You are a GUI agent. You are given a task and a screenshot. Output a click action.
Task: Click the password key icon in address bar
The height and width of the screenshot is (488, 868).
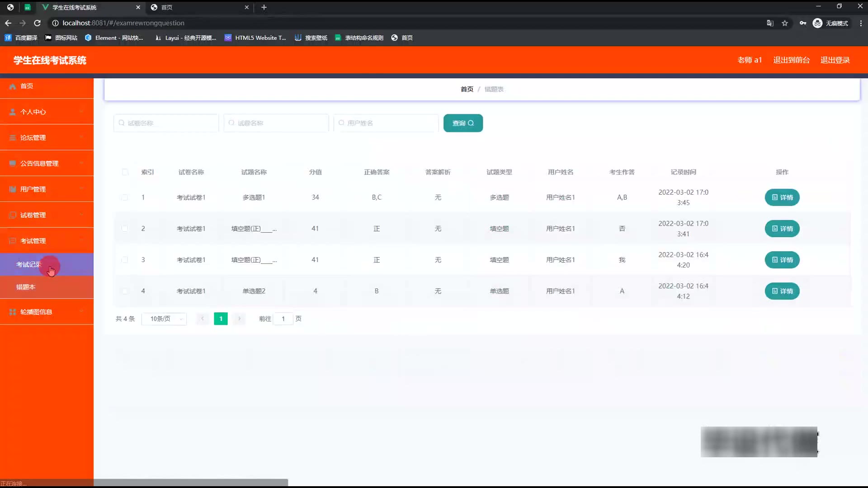[803, 23]
